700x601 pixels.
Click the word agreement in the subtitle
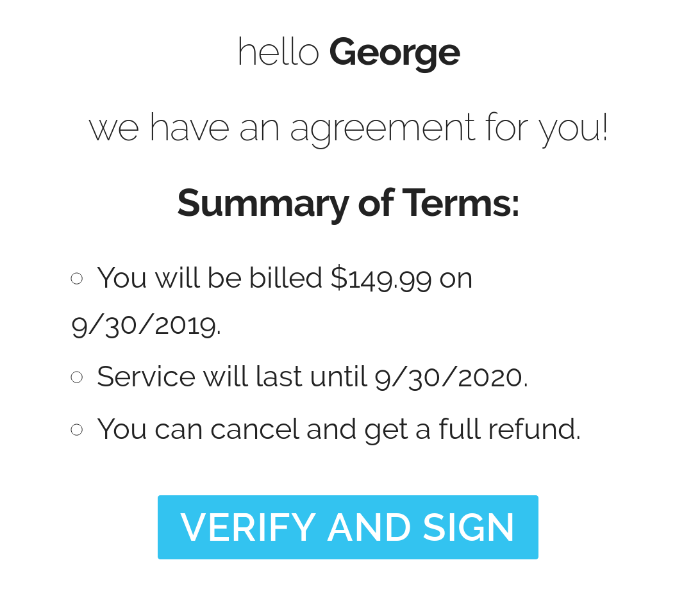[383, 129]
